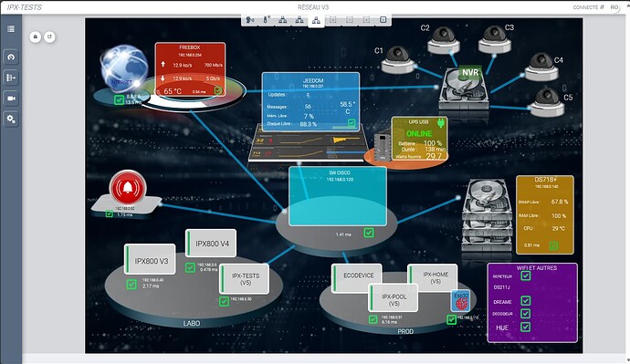
Task: Toggle the HUE checkbox
Action: pyautogui.click(x=526, y=327)
